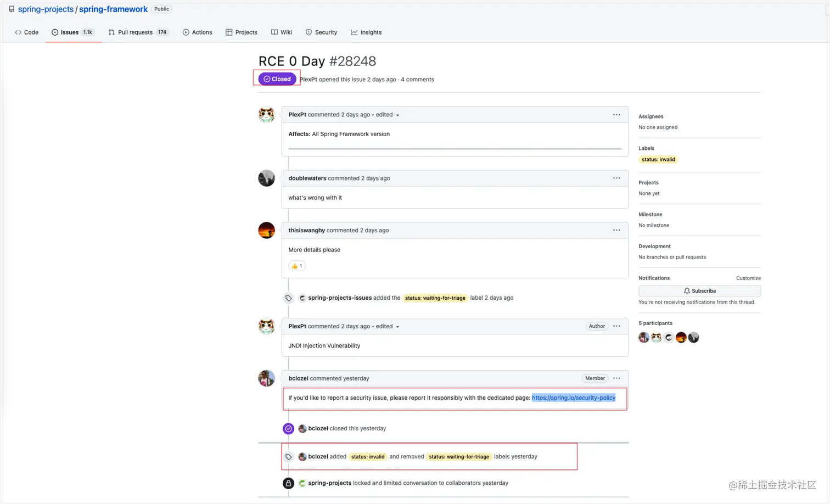Open options menu on PlexPt's first comment
The height and width of the screenshot is (504, 830).
(x=616, y=115)
